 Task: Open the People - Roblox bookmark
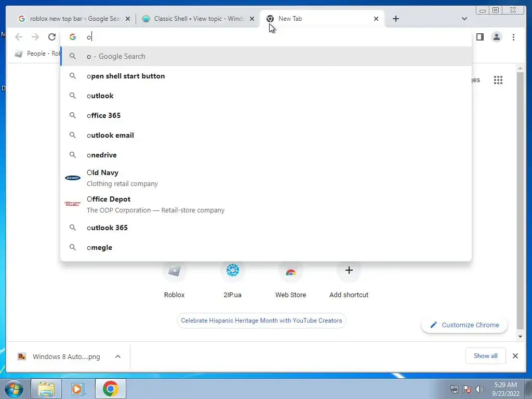tap(37, 54)
